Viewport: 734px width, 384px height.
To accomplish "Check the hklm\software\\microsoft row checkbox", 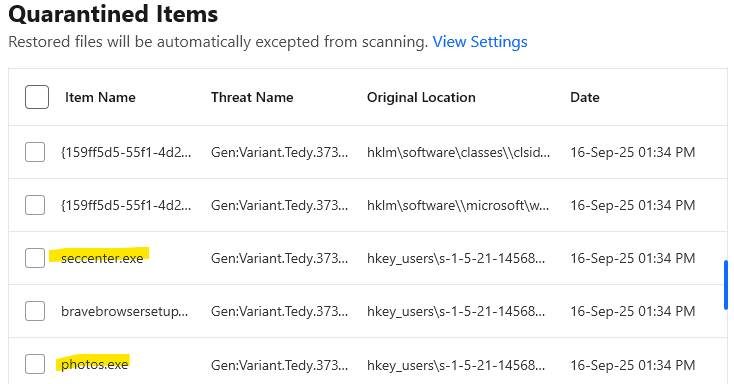I will click(35, 205).
